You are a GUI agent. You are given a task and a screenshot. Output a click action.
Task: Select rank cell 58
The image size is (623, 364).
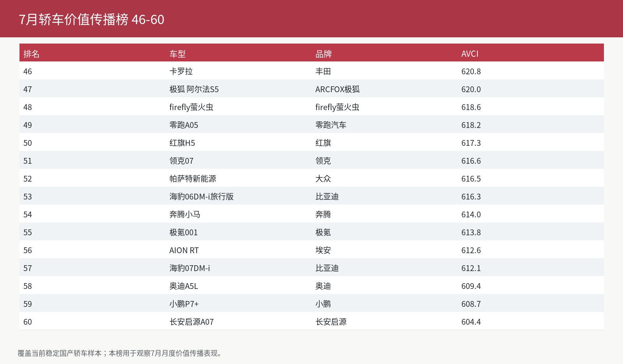coord(28,286)
